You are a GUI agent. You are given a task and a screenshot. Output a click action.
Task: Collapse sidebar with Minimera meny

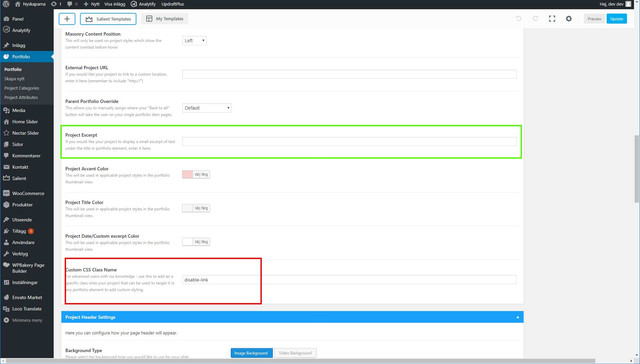pos(27,320)
